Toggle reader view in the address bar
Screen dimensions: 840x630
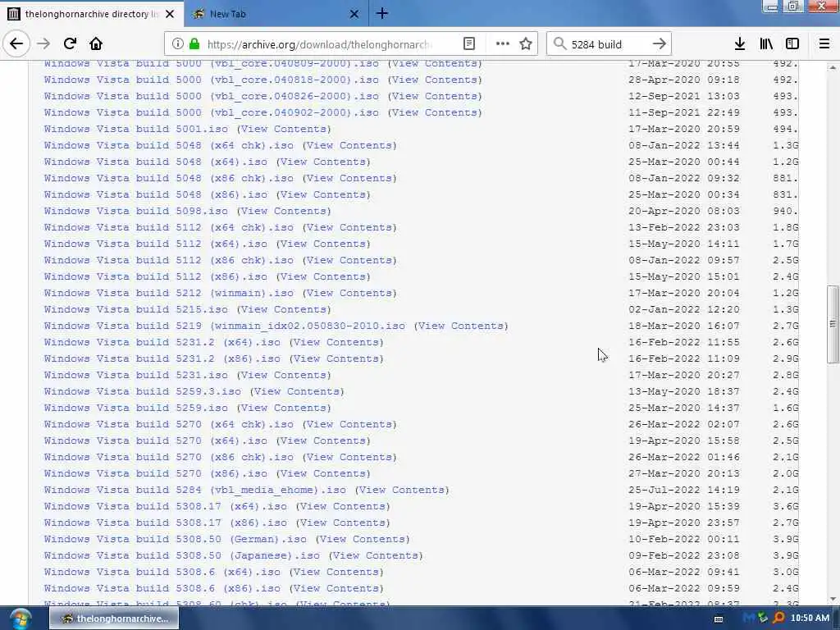point(468,44)
